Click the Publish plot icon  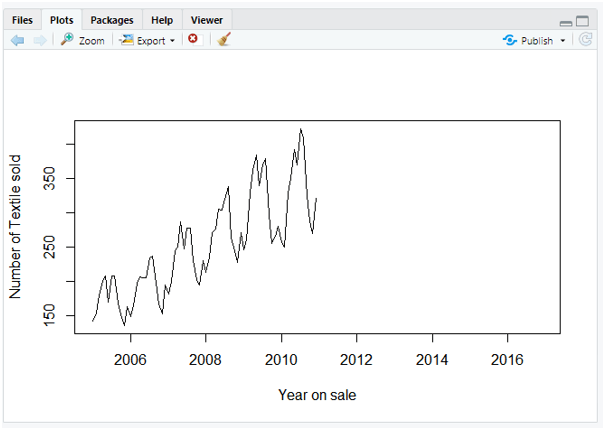[528, 40]
